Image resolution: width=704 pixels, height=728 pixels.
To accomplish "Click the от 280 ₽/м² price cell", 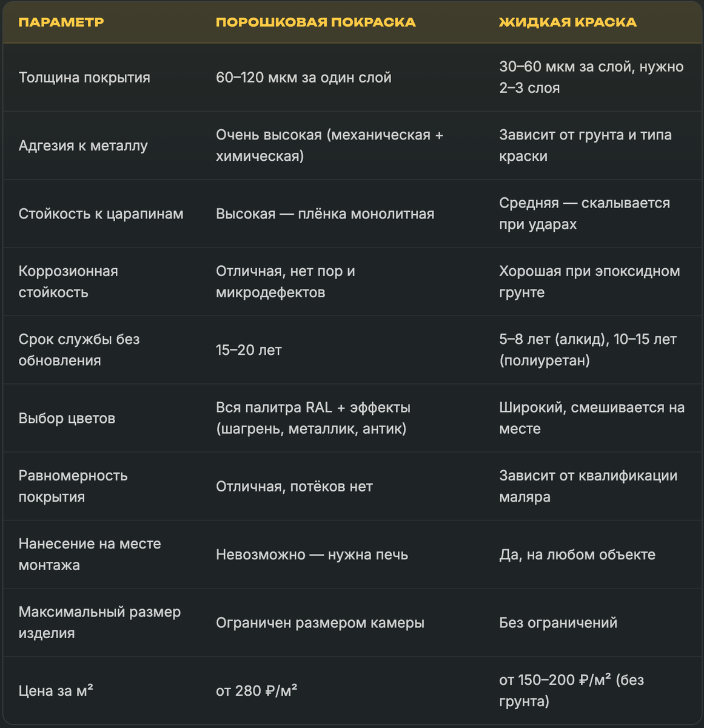I will point(256,690).
